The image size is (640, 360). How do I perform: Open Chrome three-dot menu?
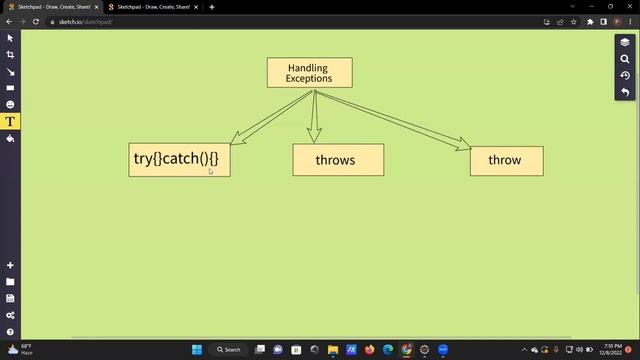click(631, 22)
